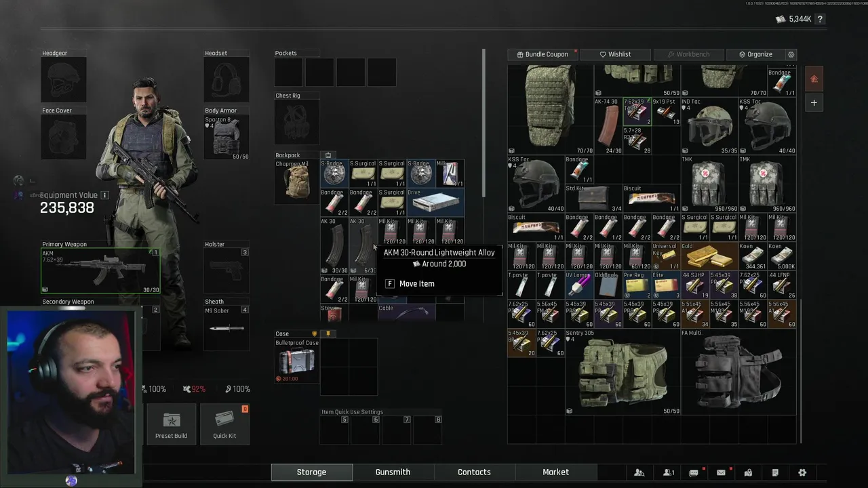Image resolution: width=868 pixels, height=488 pixels.
Task: Select the UV Lamp item
Action: click(580, 285)
